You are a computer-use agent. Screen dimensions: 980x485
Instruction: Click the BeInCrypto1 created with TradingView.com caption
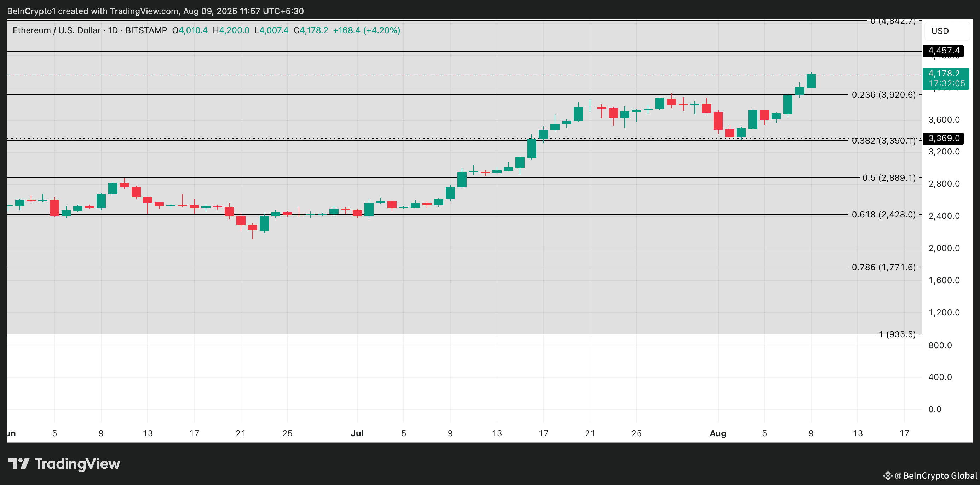coord(155,11)
